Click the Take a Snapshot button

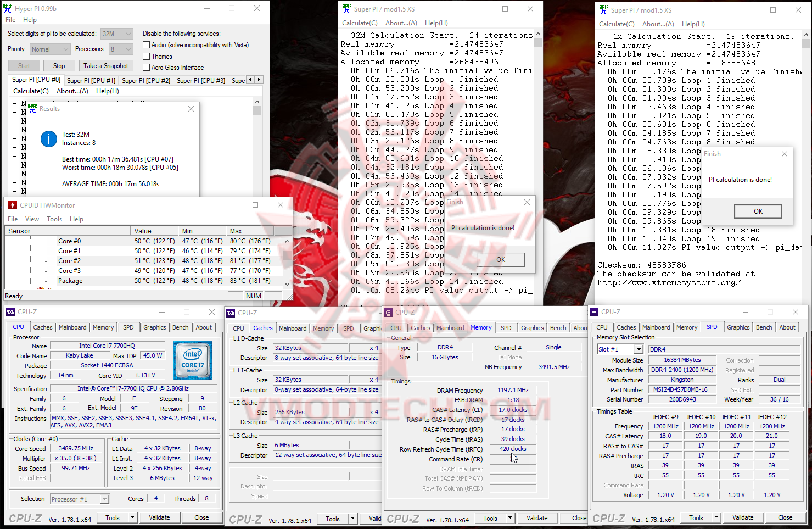[106, 66]
